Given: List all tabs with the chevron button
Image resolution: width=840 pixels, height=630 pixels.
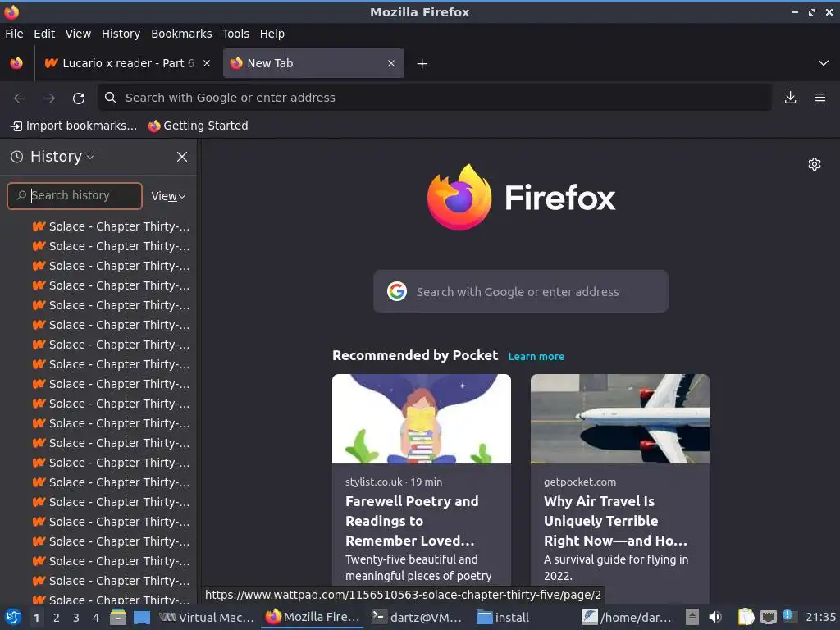Looking at the screenshot, I should tap(824, 63).
